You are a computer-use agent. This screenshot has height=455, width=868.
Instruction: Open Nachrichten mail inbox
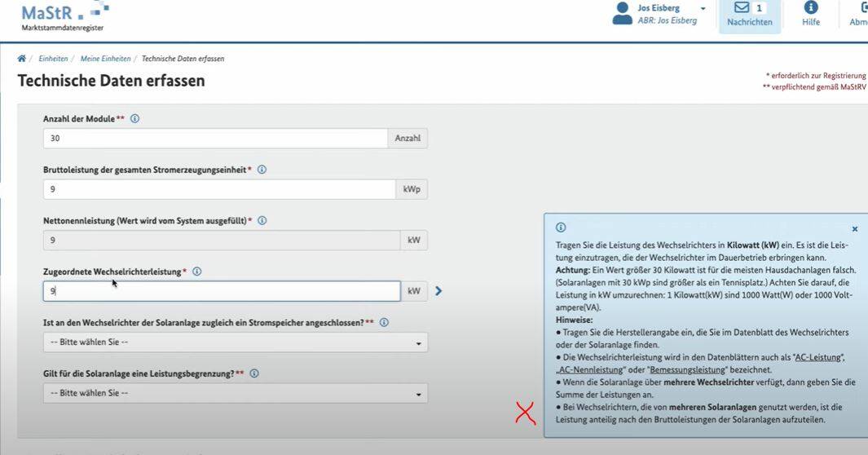click(x=749, y=15)
